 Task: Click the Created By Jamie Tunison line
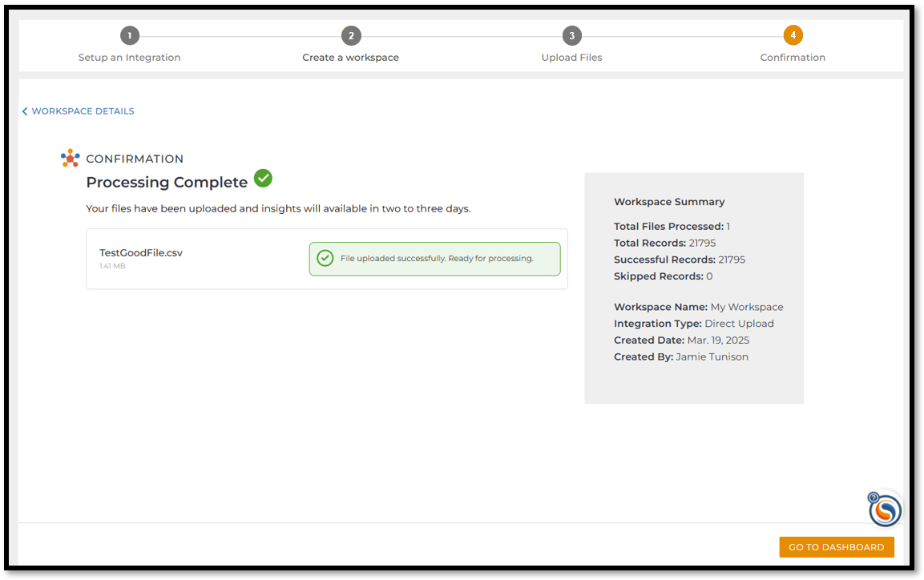(x=681, y=356)
